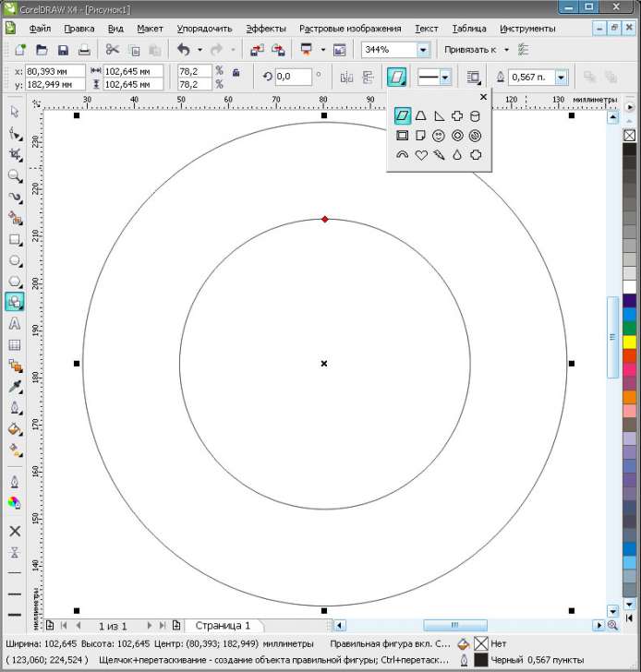The width and height of the screenshot is (641, 672).
Task: Choose the lightning bolt shape
Action: point(439,155)
